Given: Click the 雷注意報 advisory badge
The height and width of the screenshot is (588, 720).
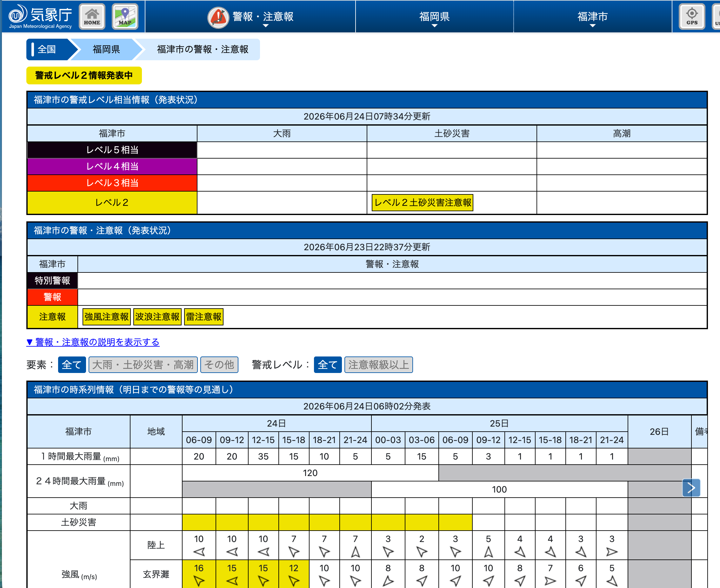Looking at the screenshot, I should click(203, 317).
